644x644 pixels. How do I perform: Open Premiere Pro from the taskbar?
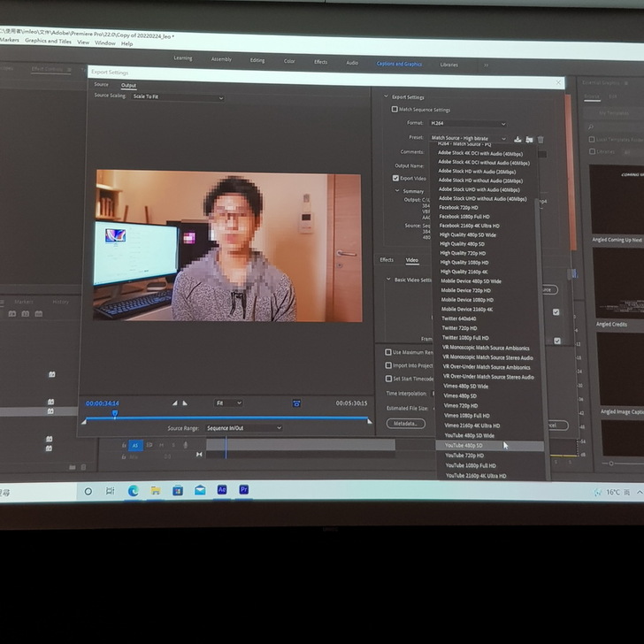point(244,489)
